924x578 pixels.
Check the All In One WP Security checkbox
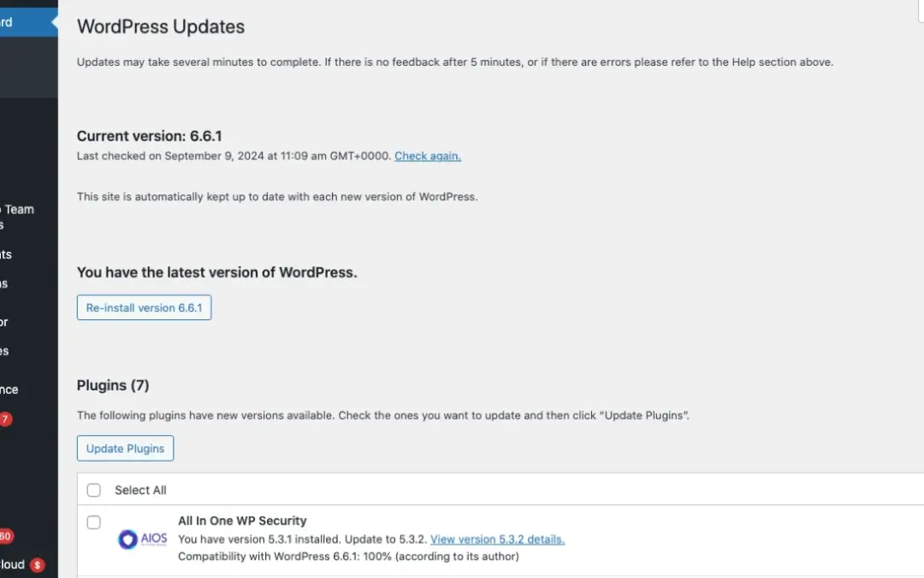coord(94,522)
